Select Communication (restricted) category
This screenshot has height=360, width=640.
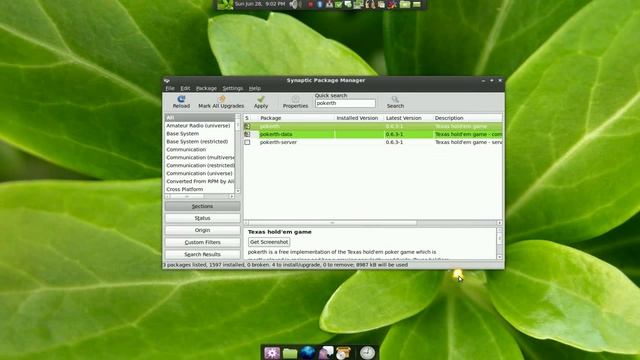tap(200, 165)
